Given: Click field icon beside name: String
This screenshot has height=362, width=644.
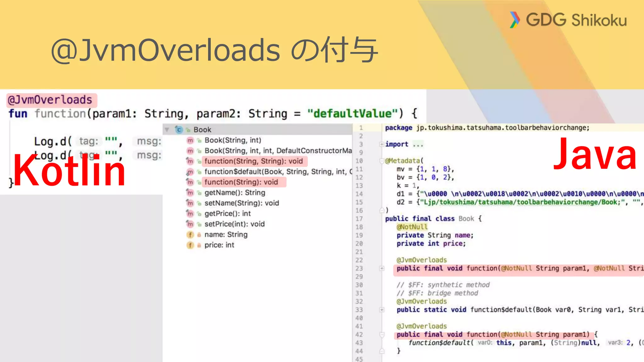Looking at the screenshot, I should (x=190, y=235).
